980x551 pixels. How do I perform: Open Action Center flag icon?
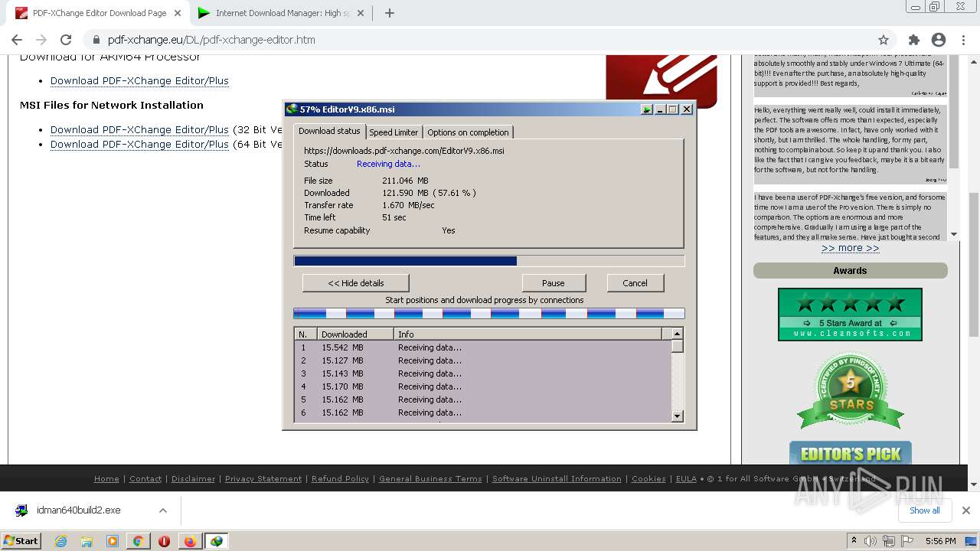(x=907, y=541)
